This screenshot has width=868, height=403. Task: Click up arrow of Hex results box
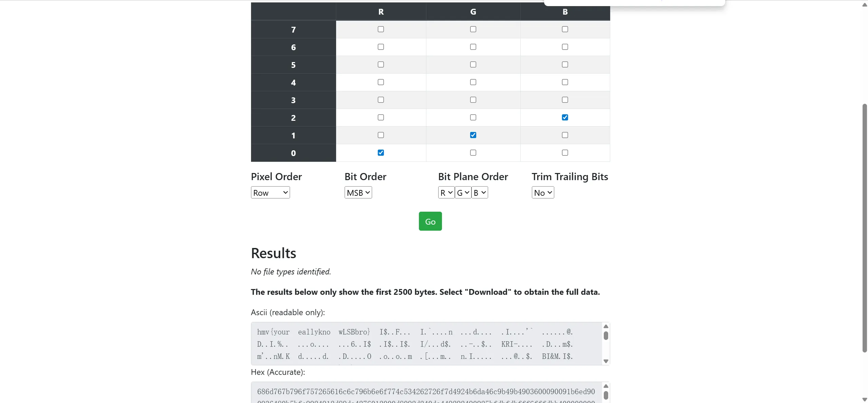[x=606, y=386]
